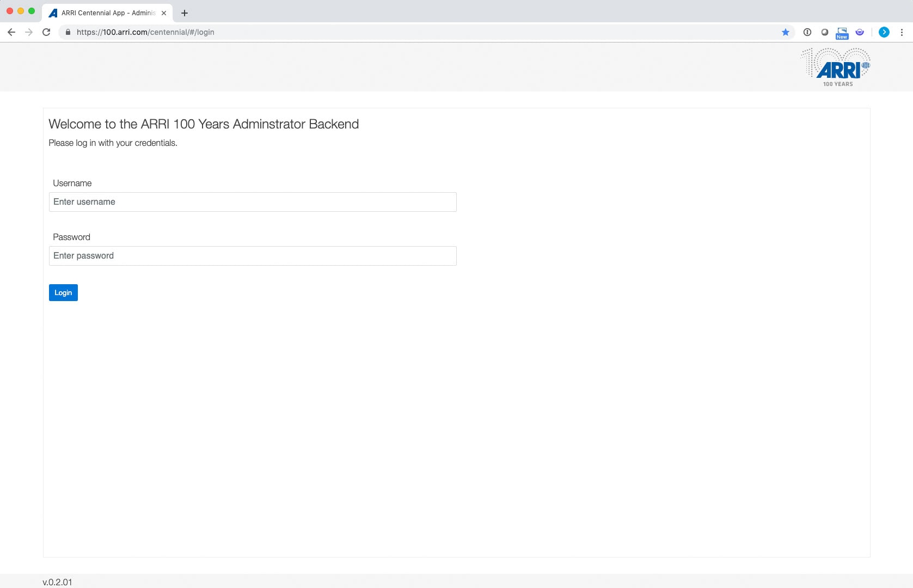Open a new tab with plus icon
The width and height of the screenshot is (913, 588).
click(x=185, y=13)
